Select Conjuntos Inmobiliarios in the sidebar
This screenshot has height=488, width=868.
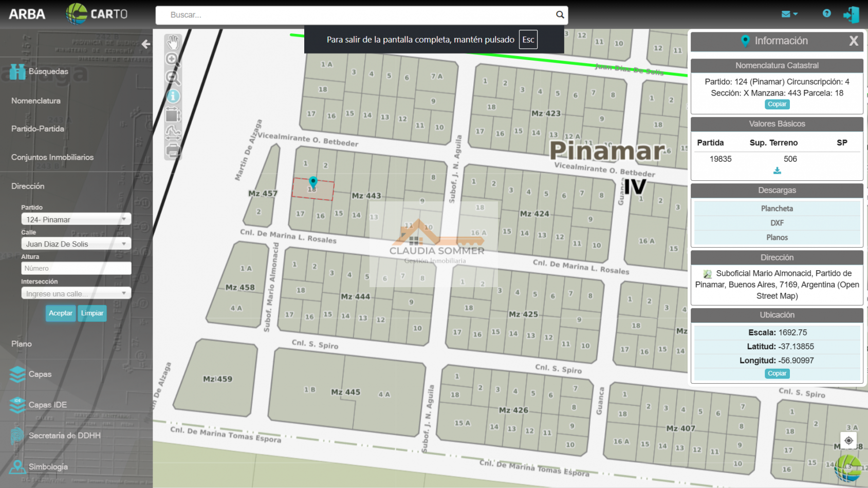tap(52, 157)
